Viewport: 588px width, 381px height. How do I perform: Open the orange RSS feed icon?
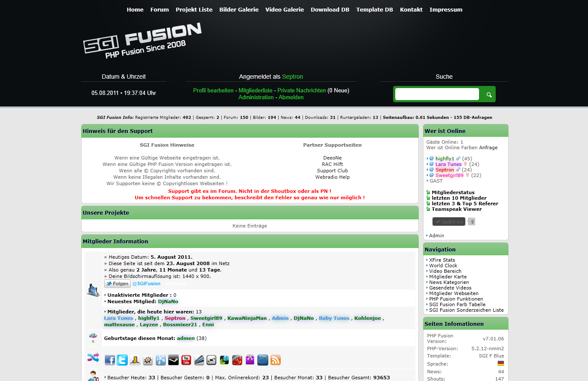coord(276,360)
